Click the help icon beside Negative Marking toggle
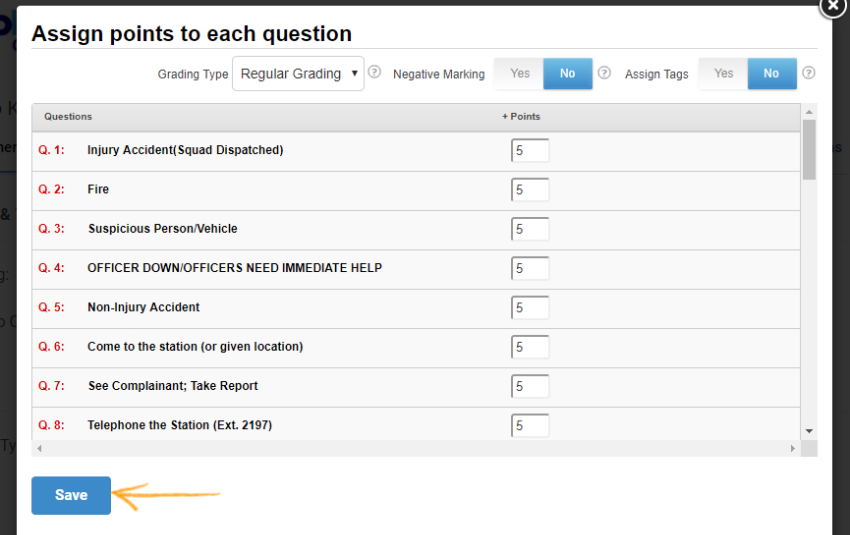This screenshot has width=851, height=535. click(x=604, y=73)
